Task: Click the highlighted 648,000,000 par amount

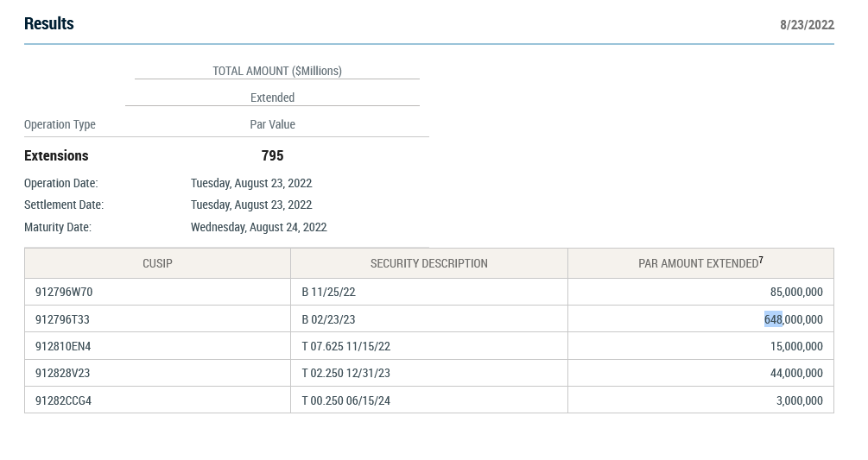Action: (793, 319)
